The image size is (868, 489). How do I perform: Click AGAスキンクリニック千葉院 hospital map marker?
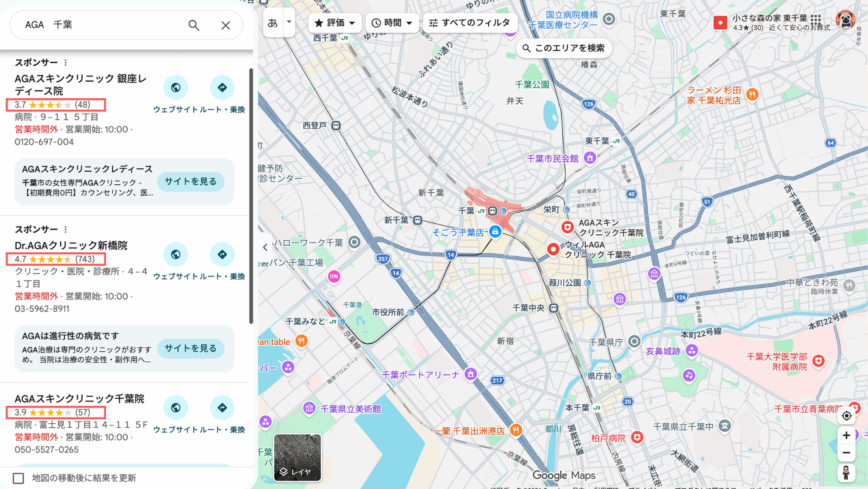(568, 228)
